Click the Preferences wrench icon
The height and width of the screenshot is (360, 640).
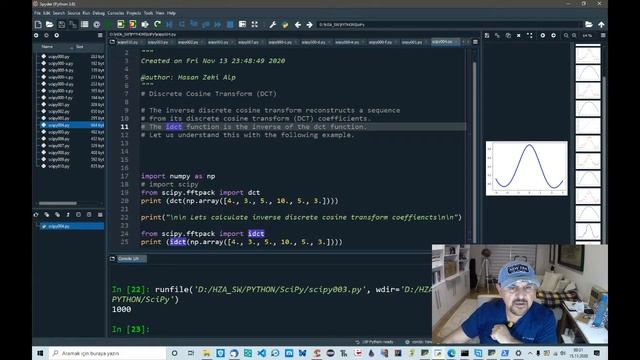[x=273, y=24]
